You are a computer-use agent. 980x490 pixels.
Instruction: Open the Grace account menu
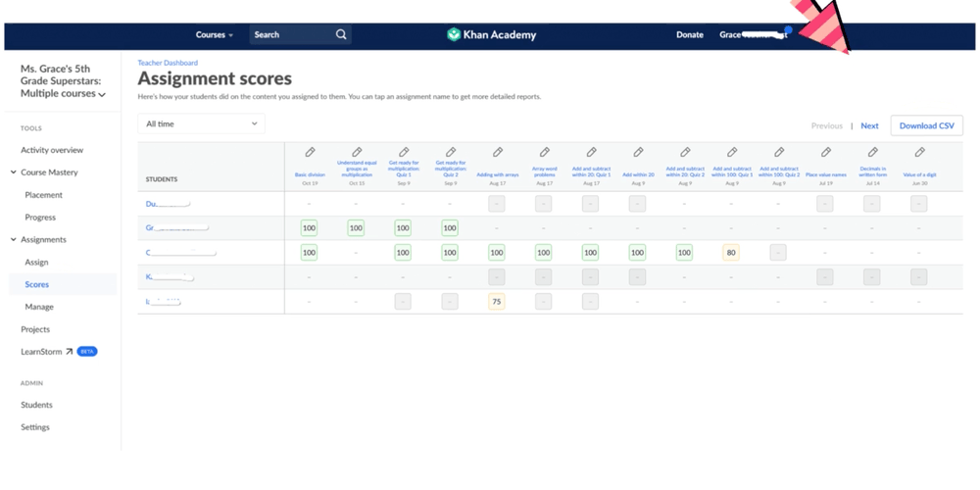[754, 35]
